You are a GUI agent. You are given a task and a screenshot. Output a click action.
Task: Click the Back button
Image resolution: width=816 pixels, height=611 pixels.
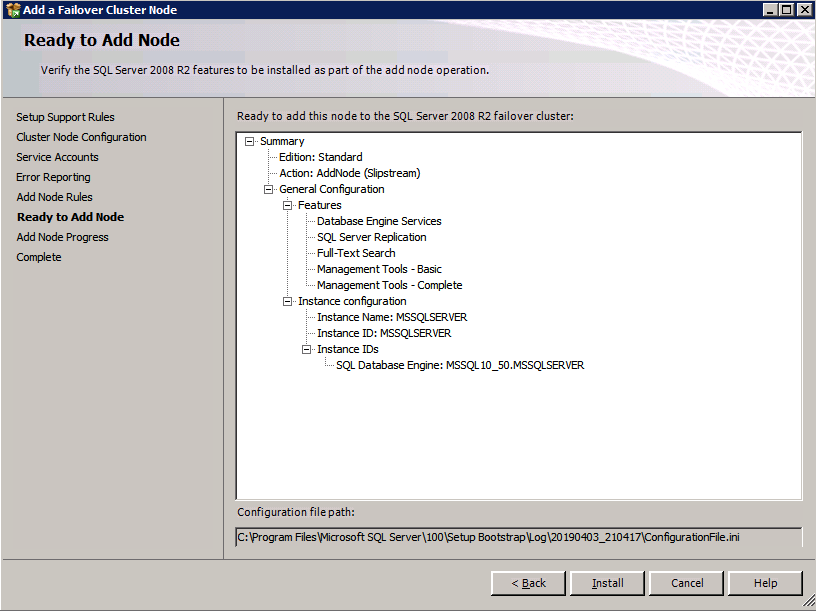click(x=528, y=583)
